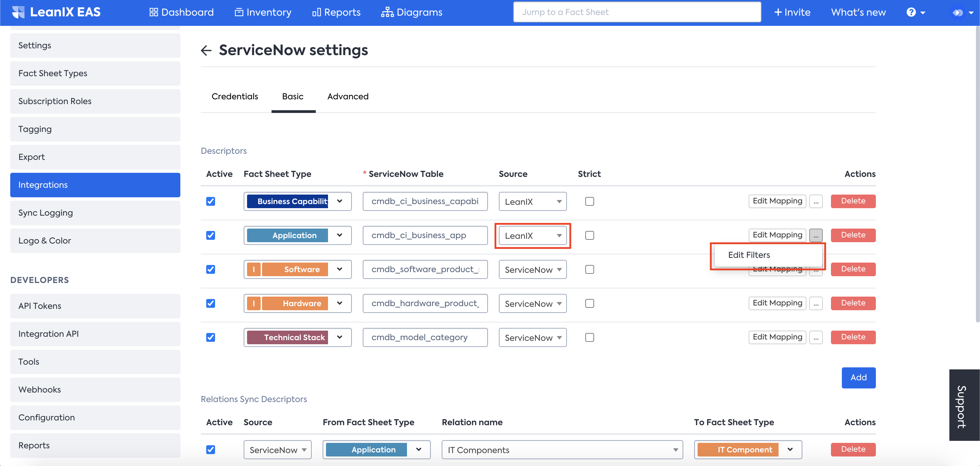Image resolution: width=980 pixels, height=466 pixels.
Task: Switch to the Credentials tab
Action: (x=235, y=96)
